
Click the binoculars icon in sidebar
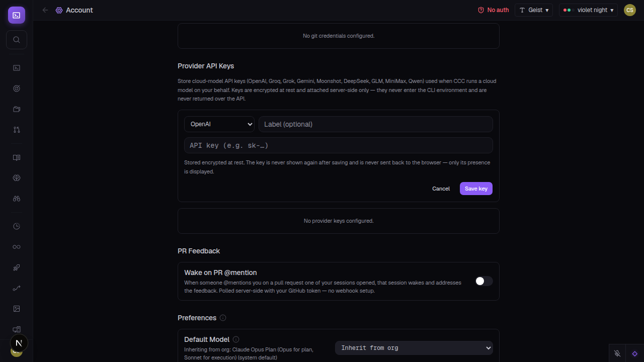point(17,199)
